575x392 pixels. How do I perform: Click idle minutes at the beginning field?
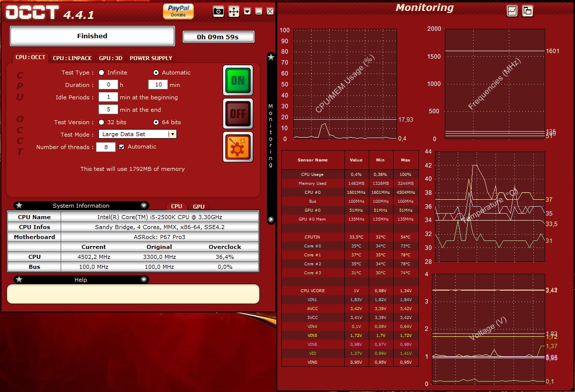click(x=108, y=97)
